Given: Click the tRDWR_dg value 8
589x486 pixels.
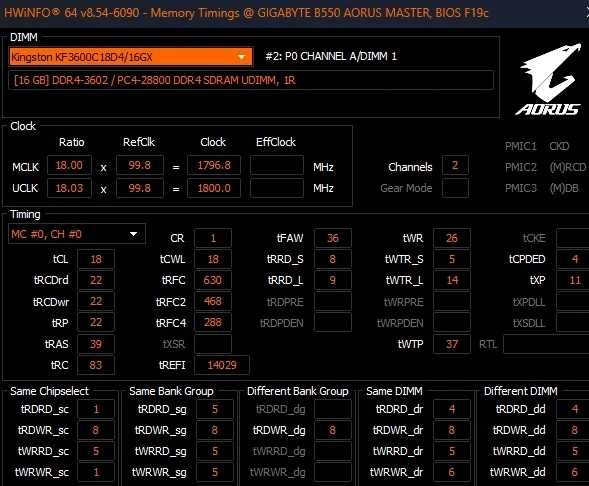Looking at the screenshot, I should [333, 430].
